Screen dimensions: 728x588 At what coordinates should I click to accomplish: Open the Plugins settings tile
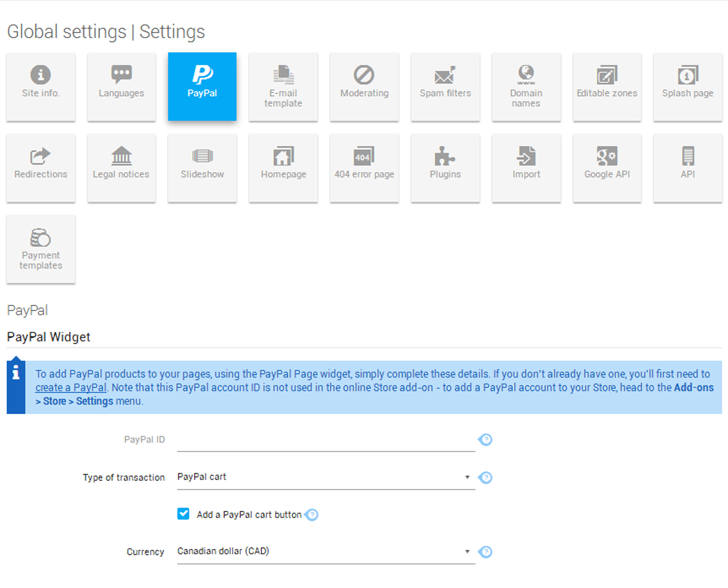pos(445,168)
